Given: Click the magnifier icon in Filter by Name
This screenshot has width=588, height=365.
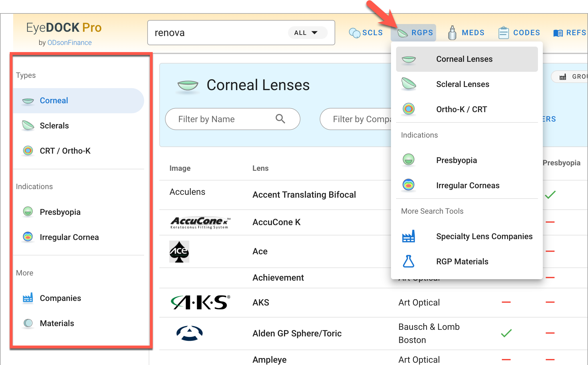Looking at the screenshot, I should pos(280,119).
